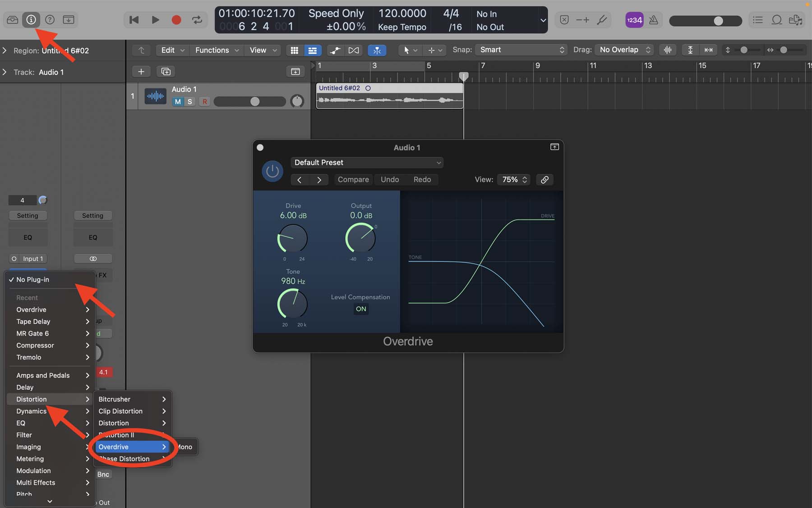The width and height of the screenshot is (812, 508).
Task: Toggle Catch Playhead button
Action: [x=377, y=50]
